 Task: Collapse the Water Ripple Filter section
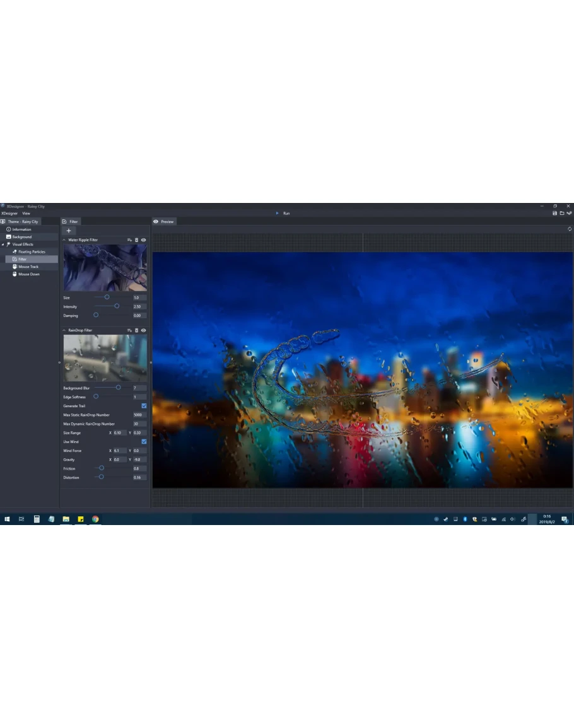pyautogui.click(x=64, y=240)
